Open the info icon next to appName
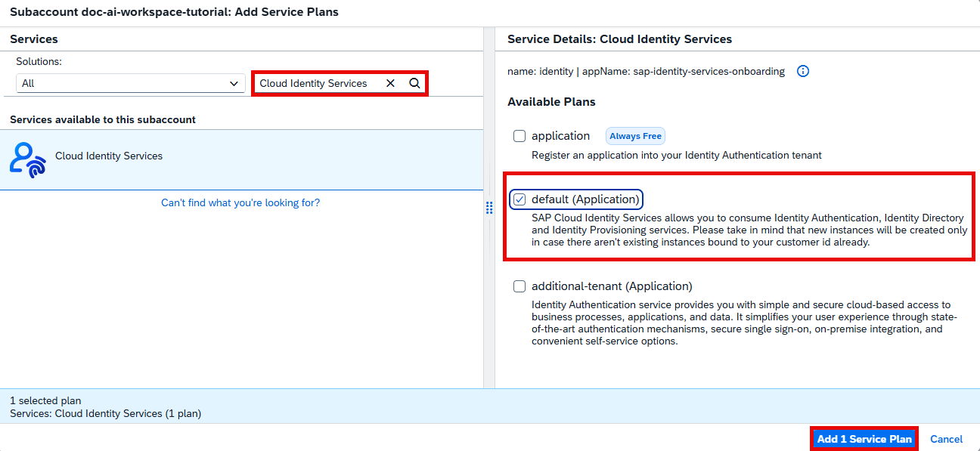The image size is (980, 451). click(x=803, y=71)
